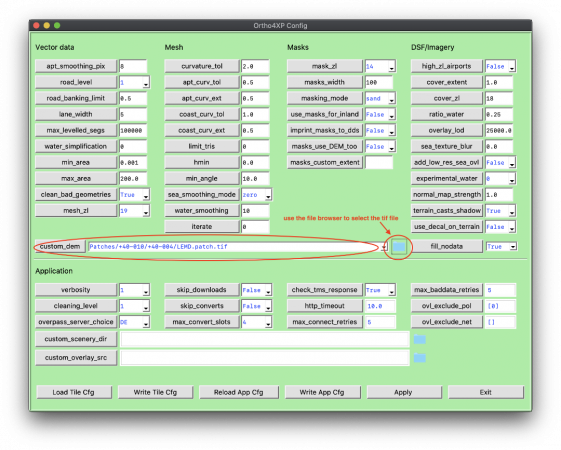Focus the min_angle value field
561x450 pixels.
pos(255,178)
